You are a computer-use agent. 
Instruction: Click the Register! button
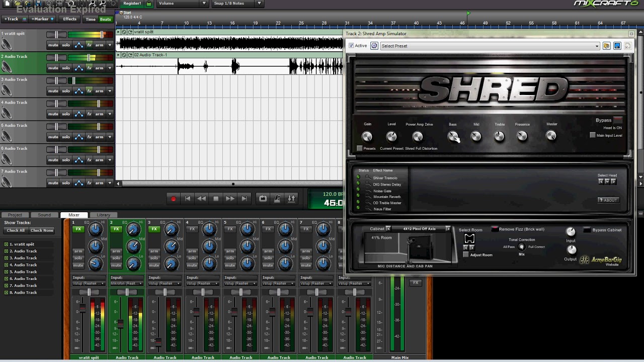[x=132, y=4]
